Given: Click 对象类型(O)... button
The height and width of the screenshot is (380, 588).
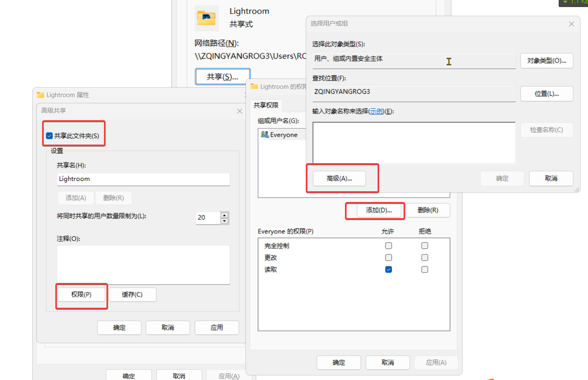Looking at the screenshot, I should click(547, 61).
